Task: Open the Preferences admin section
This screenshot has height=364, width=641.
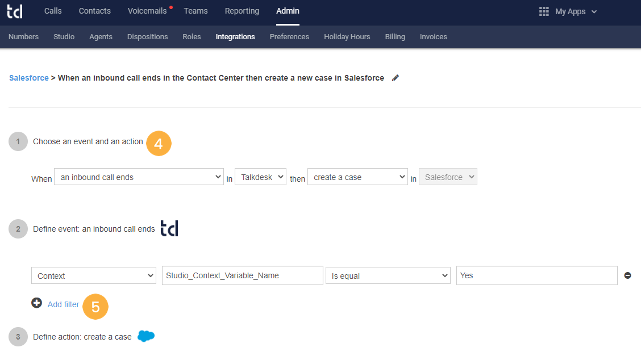Action: click(x=289, y=37)
